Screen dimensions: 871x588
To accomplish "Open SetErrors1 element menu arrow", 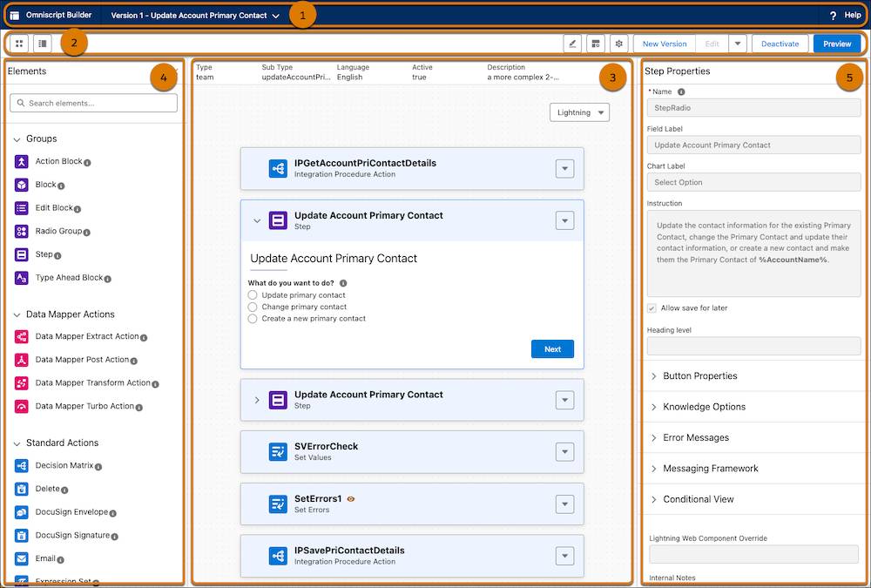I will pyautogui.click(x=565, y=504).
